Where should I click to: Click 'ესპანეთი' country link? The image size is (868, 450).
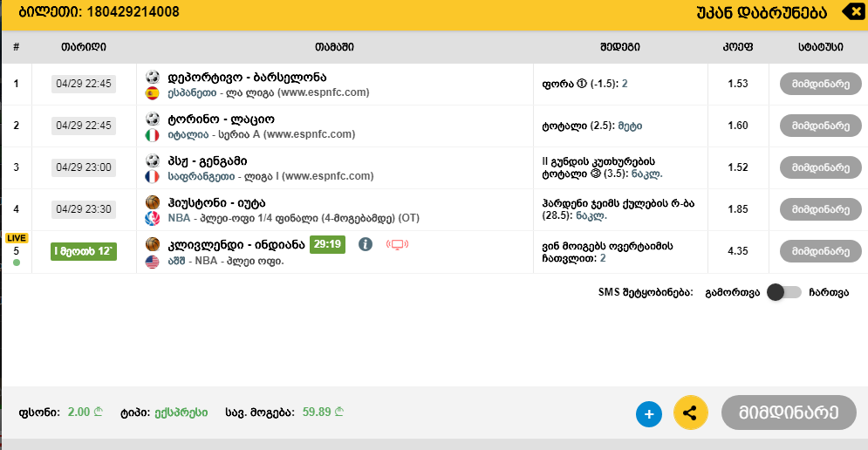click(192, 92)
